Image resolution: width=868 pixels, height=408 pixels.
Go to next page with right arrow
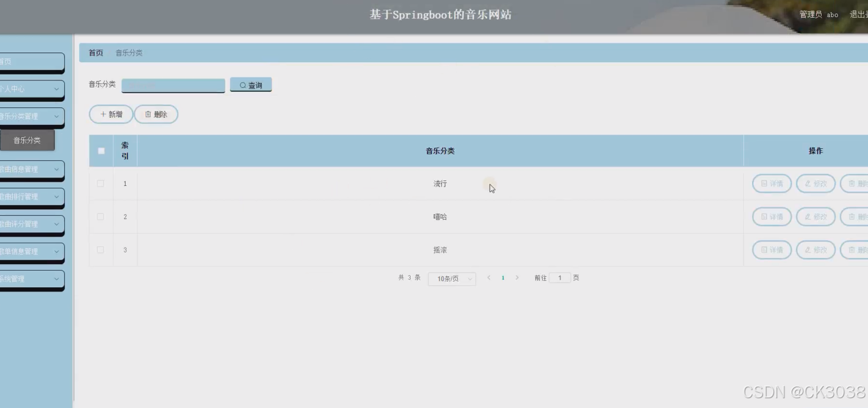pyautogui.click(x=517, y=278)
